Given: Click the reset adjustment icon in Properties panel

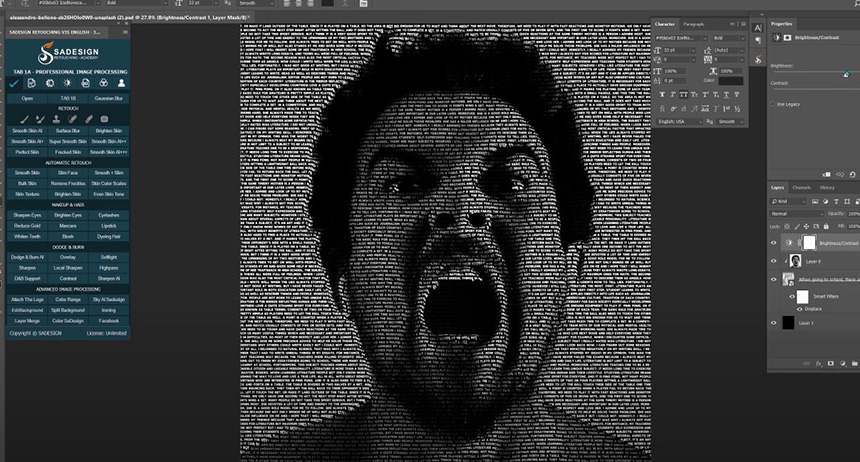Looking at the screenshot, I should click(852, 174).
